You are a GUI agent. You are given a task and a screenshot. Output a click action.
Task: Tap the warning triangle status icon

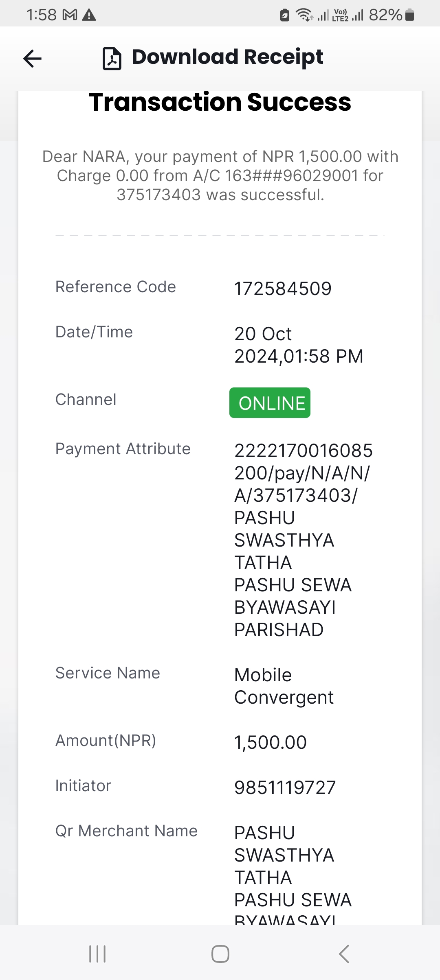89,15
